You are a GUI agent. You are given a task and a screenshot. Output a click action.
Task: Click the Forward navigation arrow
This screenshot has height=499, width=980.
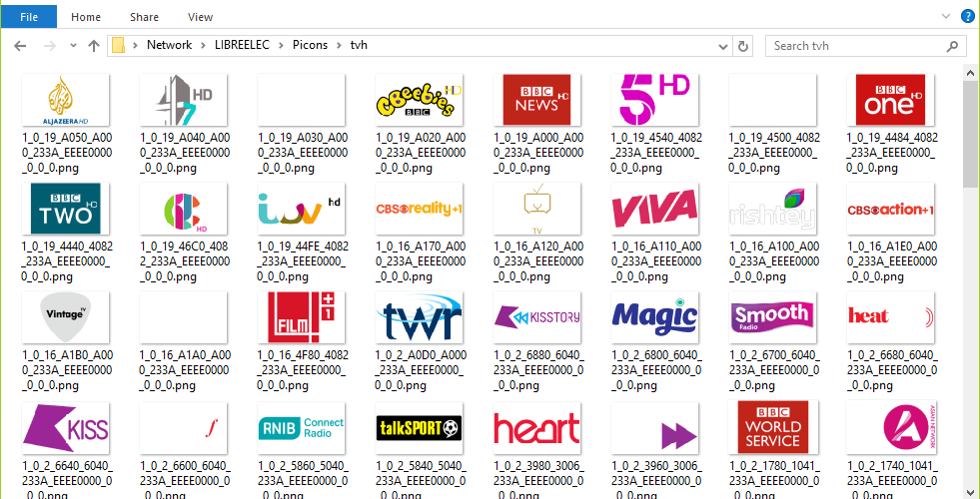coord(49,46)
